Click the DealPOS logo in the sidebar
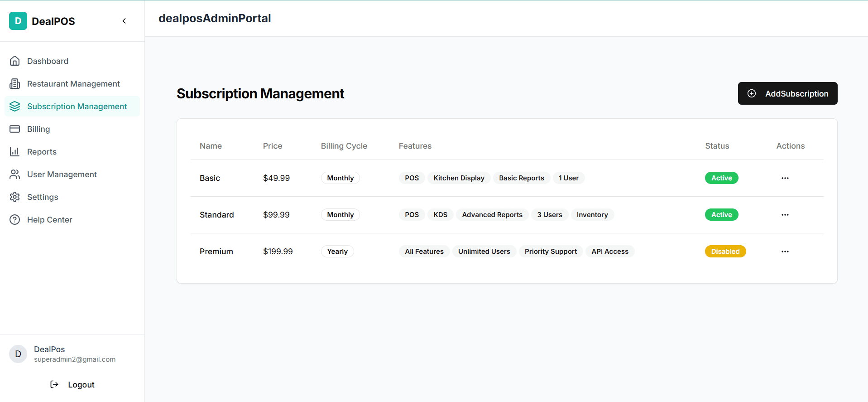The image size is (868, 402). (x=18, y=21)
